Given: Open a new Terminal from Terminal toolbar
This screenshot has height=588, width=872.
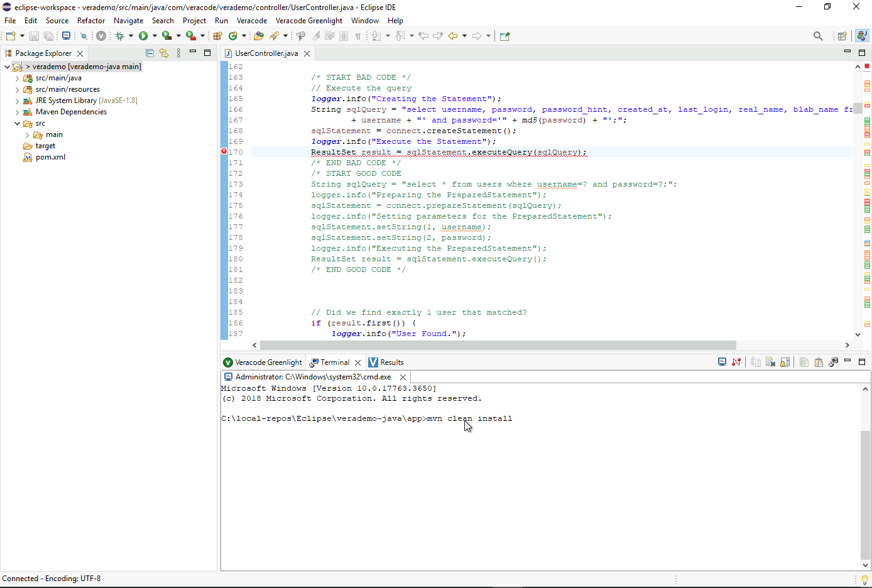Looking at the screenshot, I should click(722, 362).
